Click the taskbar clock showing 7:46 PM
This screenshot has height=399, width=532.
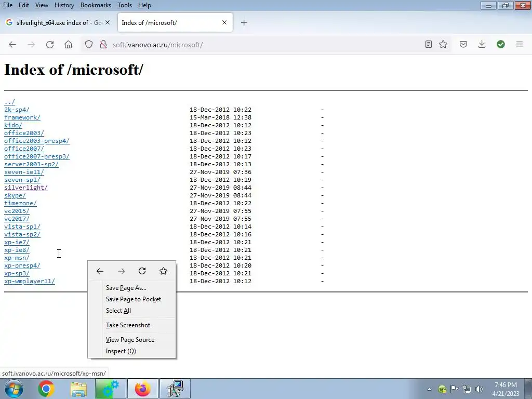tap(506, 389)
